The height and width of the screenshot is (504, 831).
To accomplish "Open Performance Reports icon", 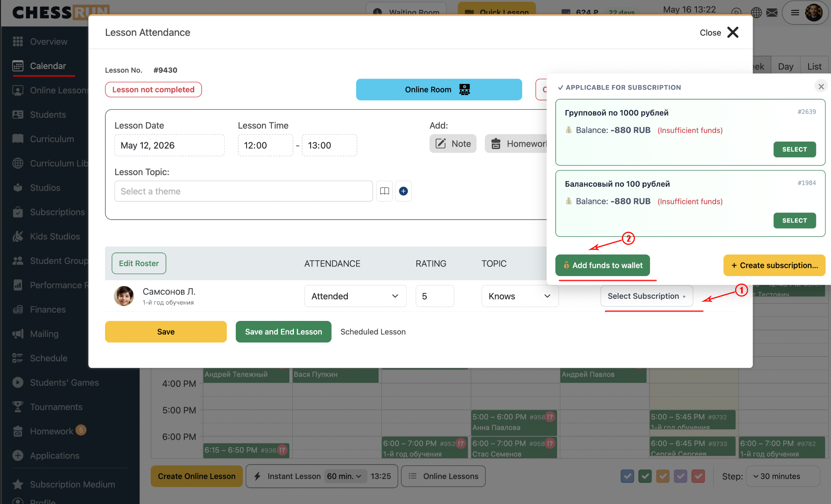I will pos(18,285).
